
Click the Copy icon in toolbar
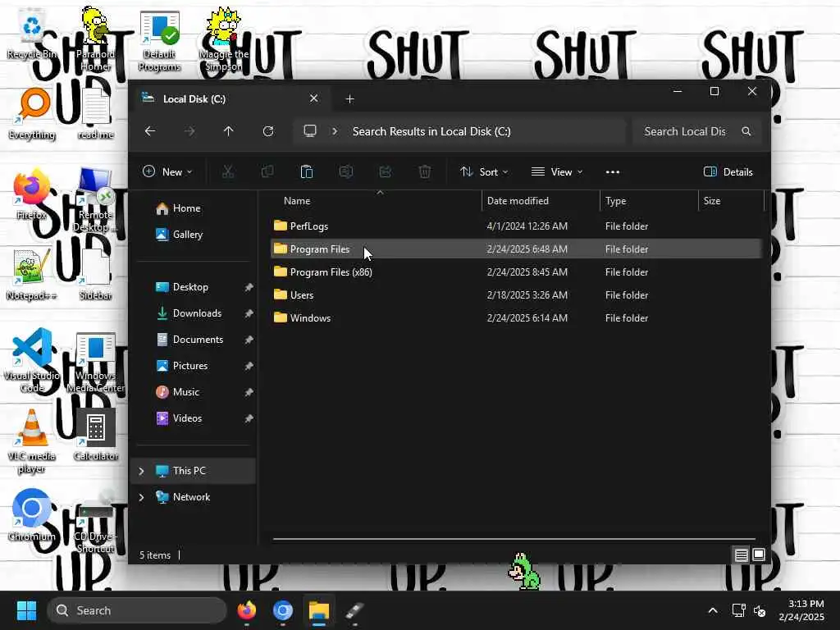pos(267,171)
